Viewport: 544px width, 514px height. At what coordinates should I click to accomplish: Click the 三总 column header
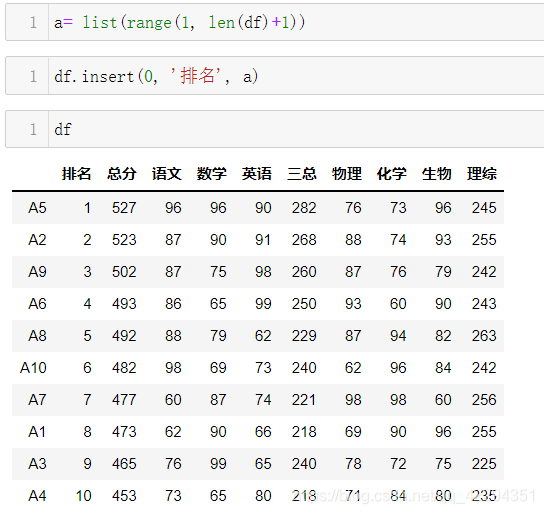[302, 173]
